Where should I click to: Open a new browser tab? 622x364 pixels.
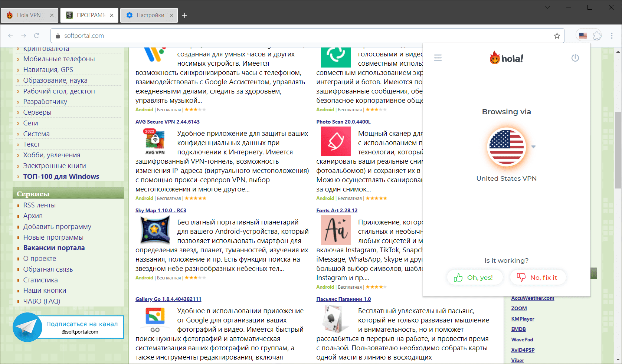(184, 15)
